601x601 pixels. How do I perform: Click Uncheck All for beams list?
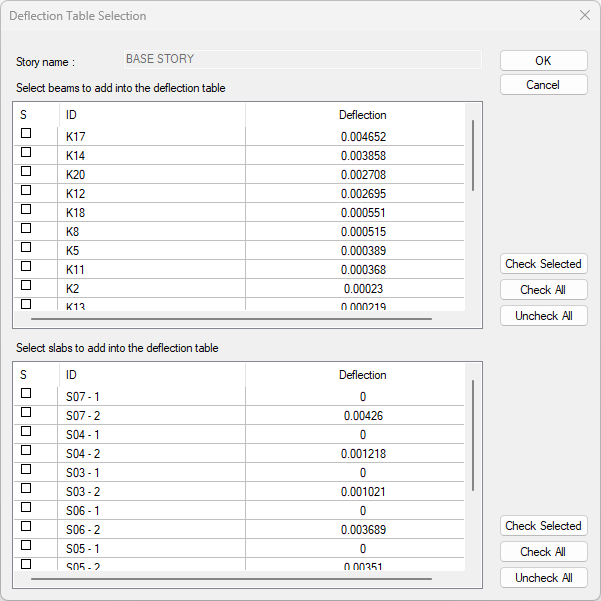[x=543, y=316]
